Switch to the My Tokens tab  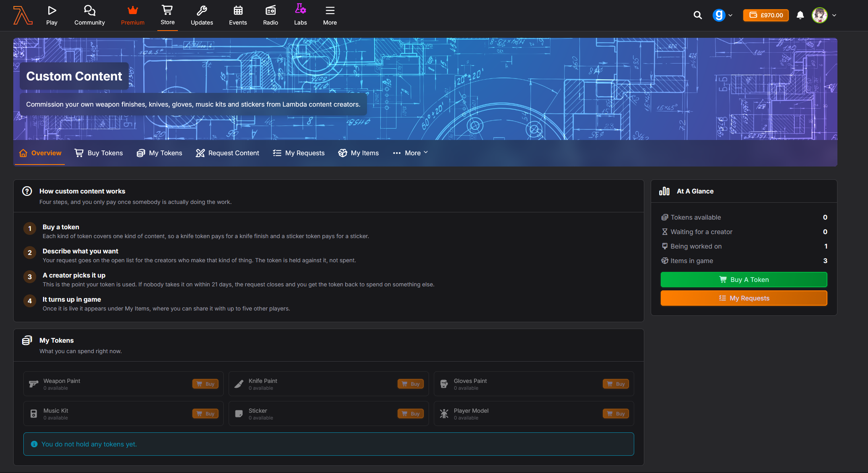click(159, 153)
